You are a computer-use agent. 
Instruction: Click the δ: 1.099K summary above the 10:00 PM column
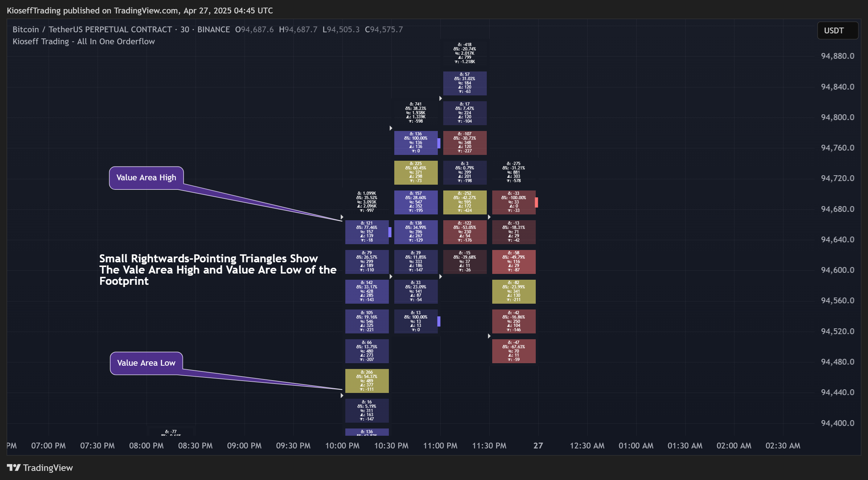tap(367, 202)
